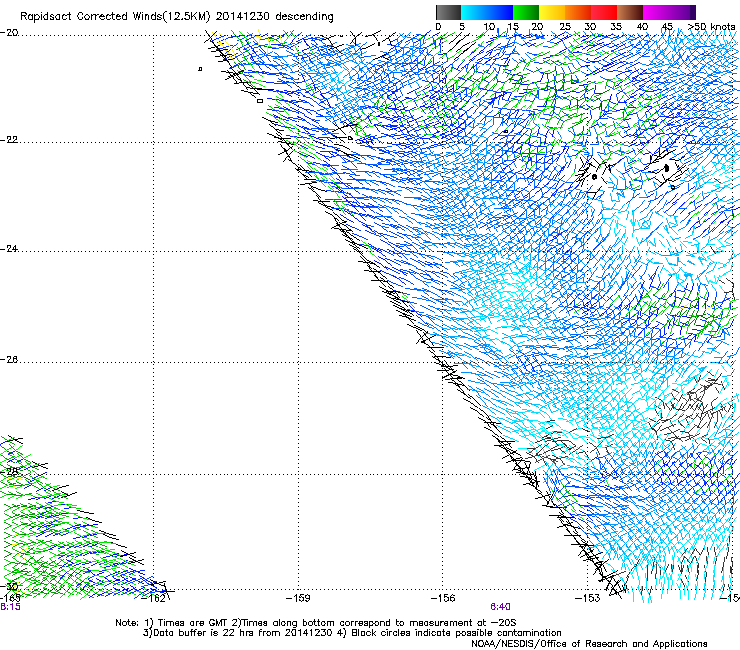The image size is (740, 650).
Task: Click the '0' legend tick label
Action: [438, 26]
